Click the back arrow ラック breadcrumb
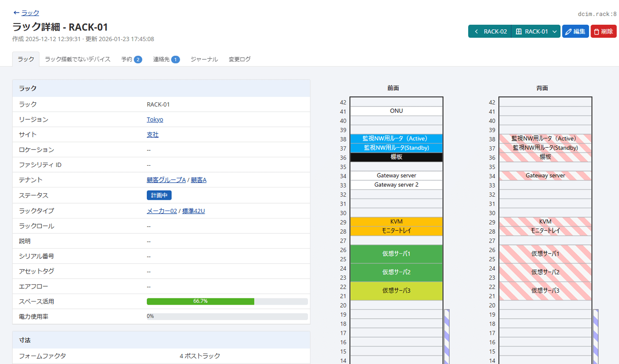Viewport: 619px width, 364px height. click(26, 13)
